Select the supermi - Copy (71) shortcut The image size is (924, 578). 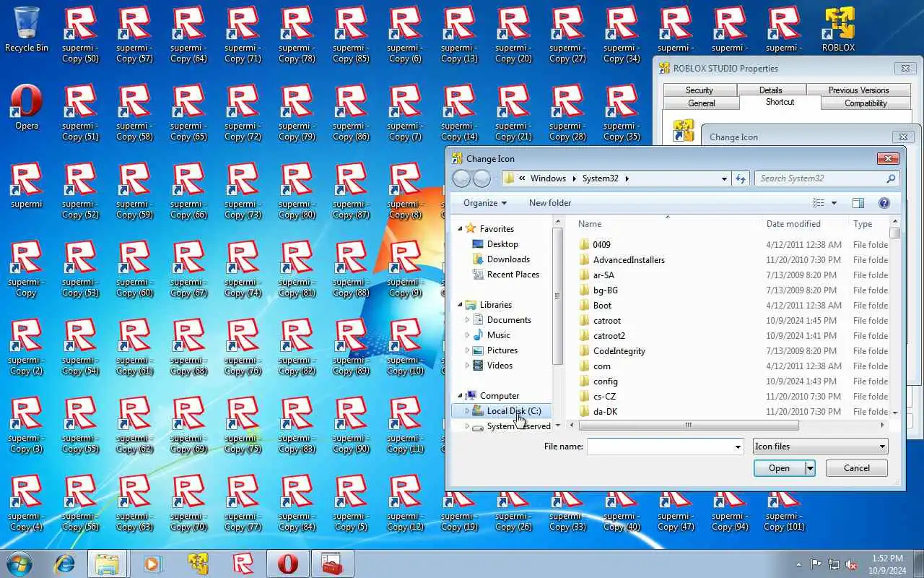[x=243, y=34]
